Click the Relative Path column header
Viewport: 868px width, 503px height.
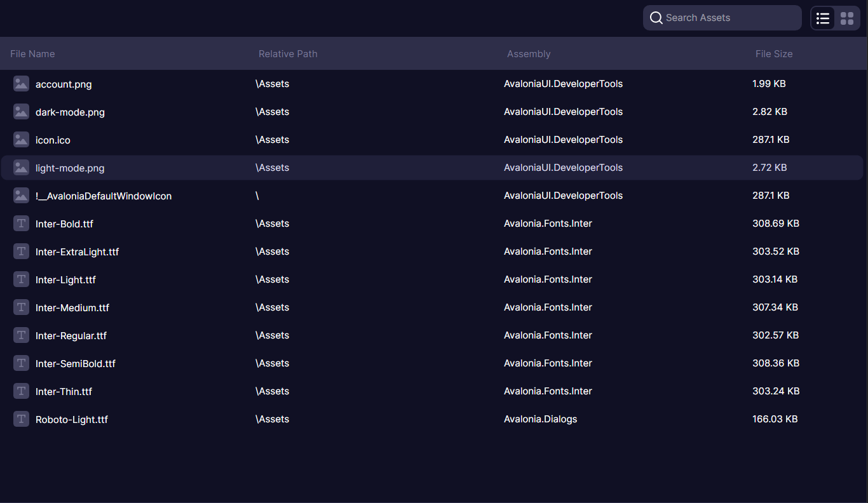pos(288,53)
